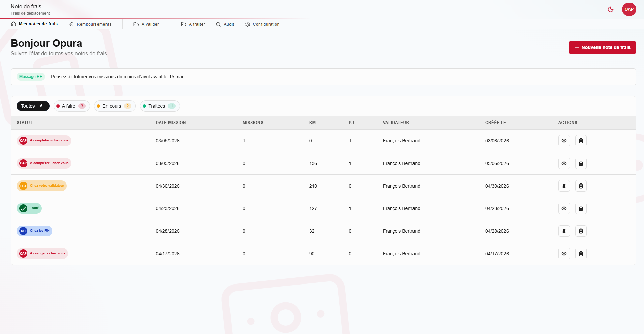
Task: Delete the 04/30/2026 note
Action: click(x=581, y=186)
